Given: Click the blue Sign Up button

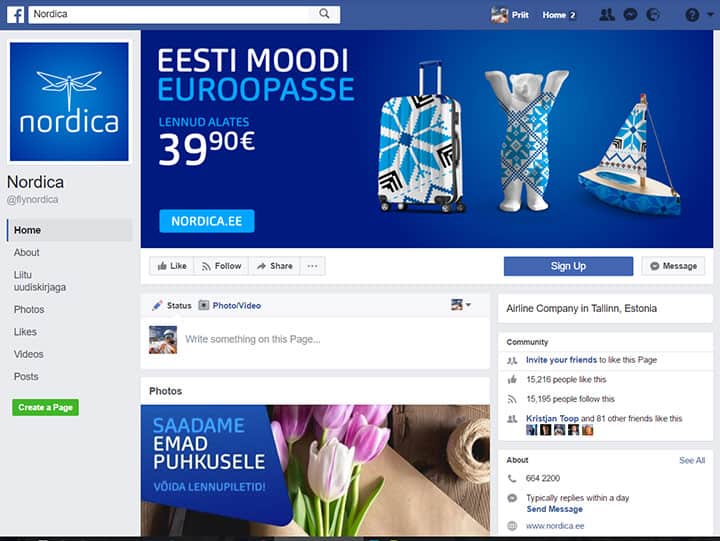Looking at the screenshot, I should point(568,266).
